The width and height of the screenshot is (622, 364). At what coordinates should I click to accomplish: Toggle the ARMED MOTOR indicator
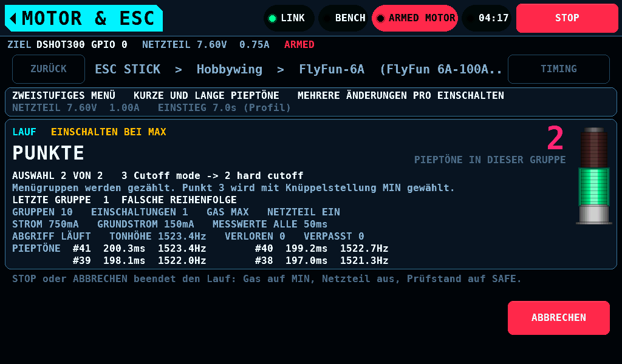click(x=415, y=18)
